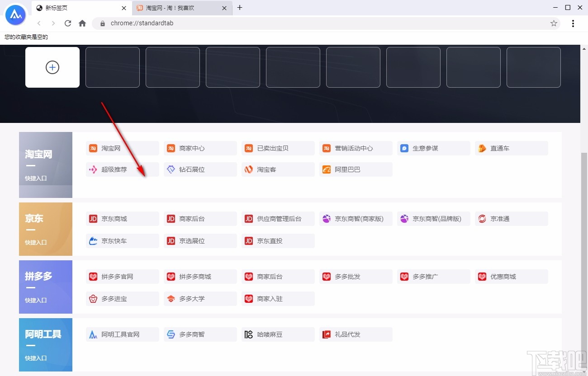Click the 京东商智(商家版) purple icon
The image size is (588, 376).
click(327, 219)
